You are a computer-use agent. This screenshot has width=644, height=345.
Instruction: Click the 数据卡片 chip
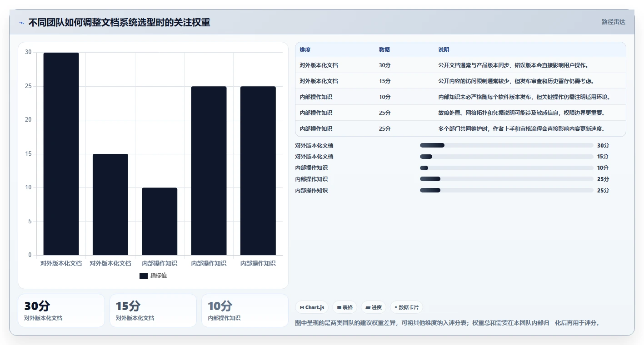click(x=406, y=307)
